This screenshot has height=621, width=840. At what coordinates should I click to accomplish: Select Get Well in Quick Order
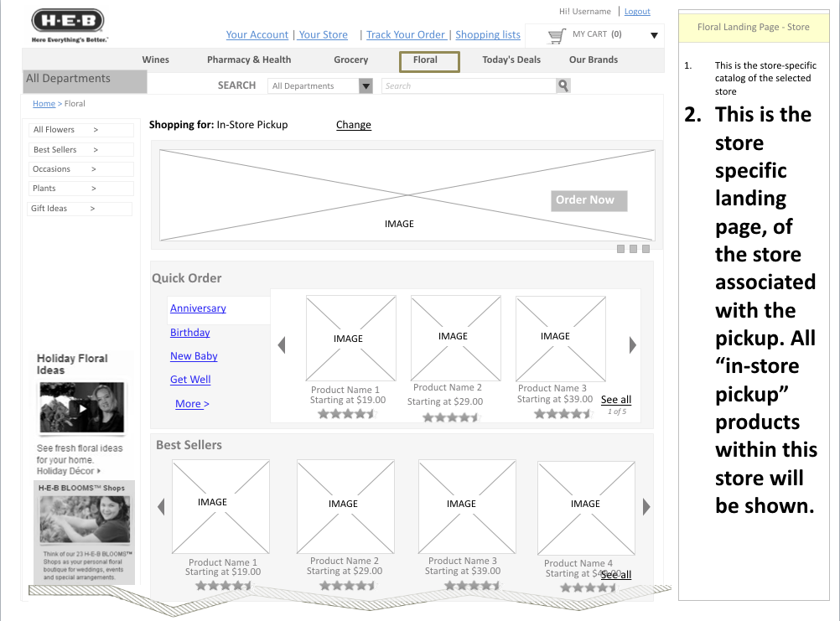(190, 380)
